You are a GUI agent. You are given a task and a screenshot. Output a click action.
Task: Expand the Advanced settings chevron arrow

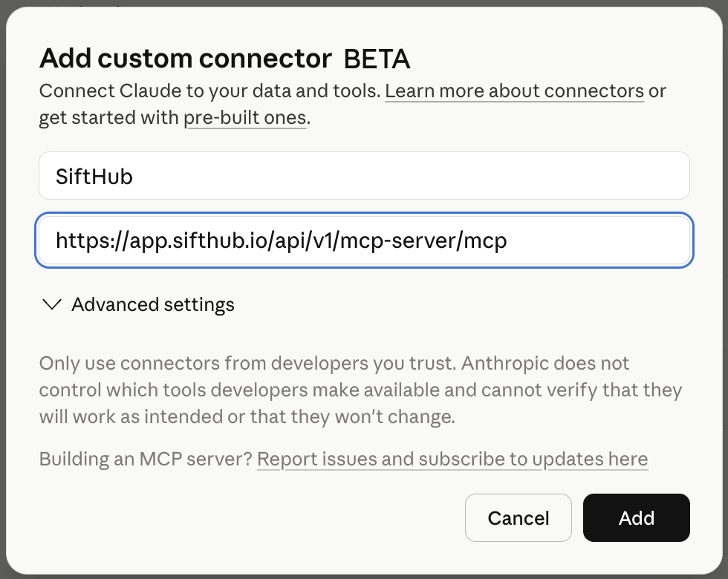click(51, 305)
